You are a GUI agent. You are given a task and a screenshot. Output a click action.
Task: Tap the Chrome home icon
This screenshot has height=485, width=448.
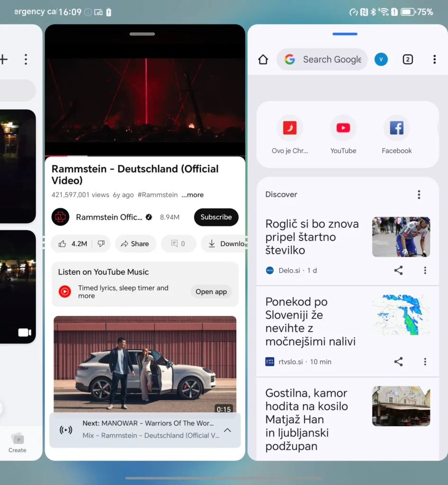[263, 60]
